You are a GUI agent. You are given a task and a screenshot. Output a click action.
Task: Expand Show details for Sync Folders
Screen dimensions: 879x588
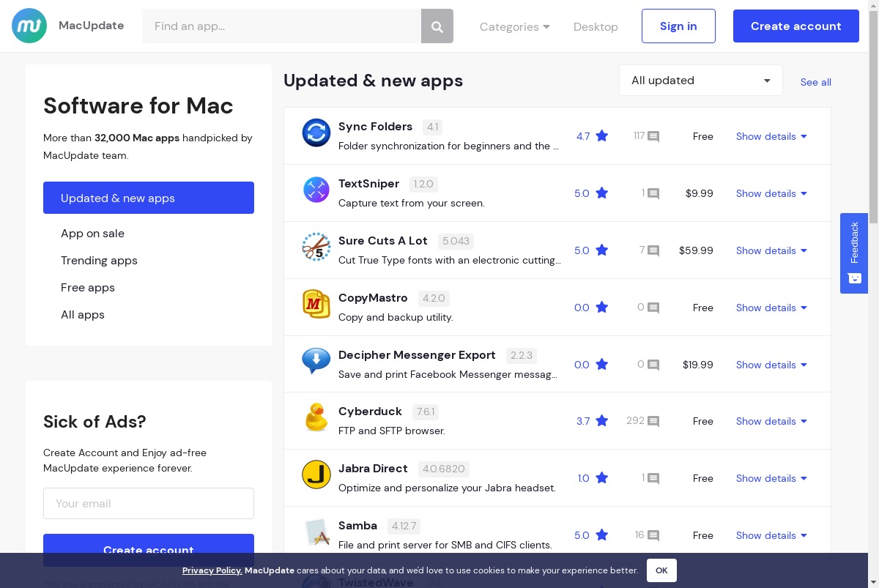point(771,136)
